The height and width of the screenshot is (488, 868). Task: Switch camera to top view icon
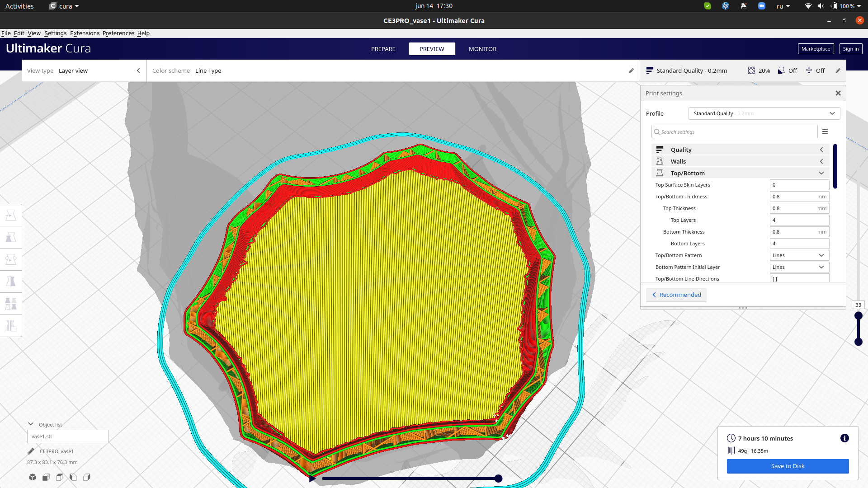coord(60,477)
